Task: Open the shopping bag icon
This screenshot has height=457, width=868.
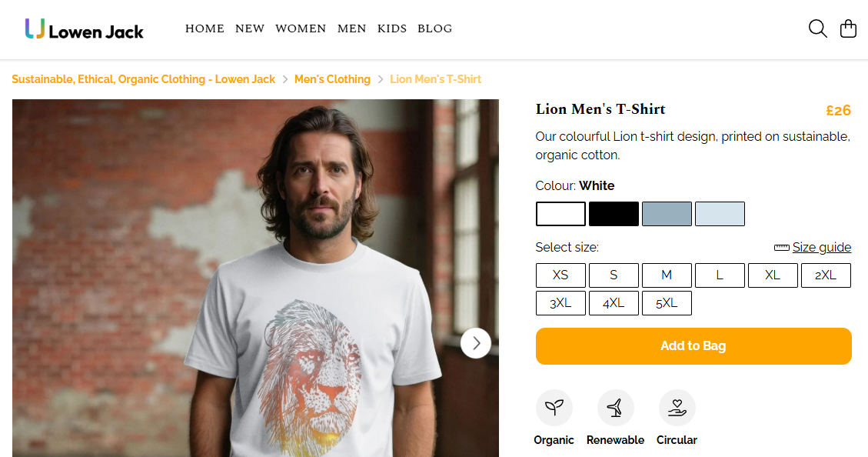Action: [848, 28]
